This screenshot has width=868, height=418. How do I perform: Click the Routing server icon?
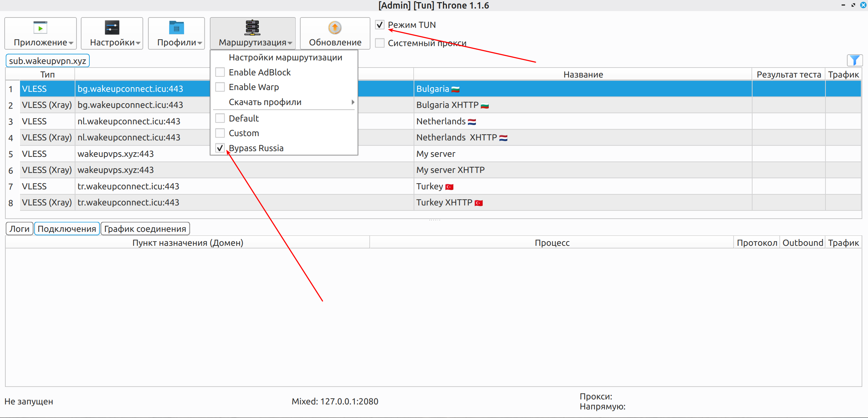click(252, 28)
